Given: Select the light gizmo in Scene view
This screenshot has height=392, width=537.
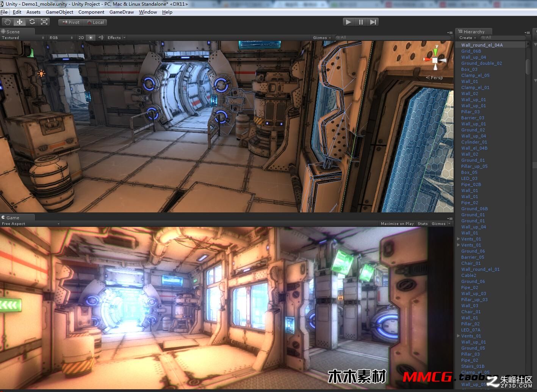Looking at the screenshot, I should point(41,73).
